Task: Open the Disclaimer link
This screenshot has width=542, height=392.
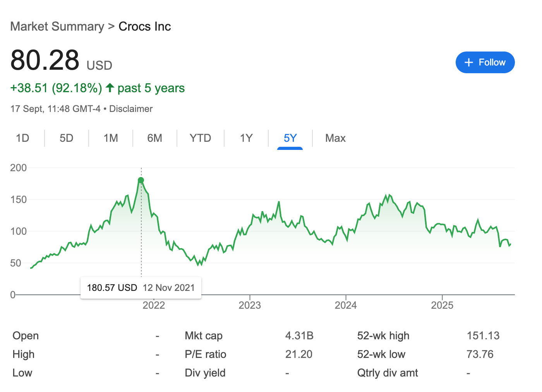Action: (131, 109)
